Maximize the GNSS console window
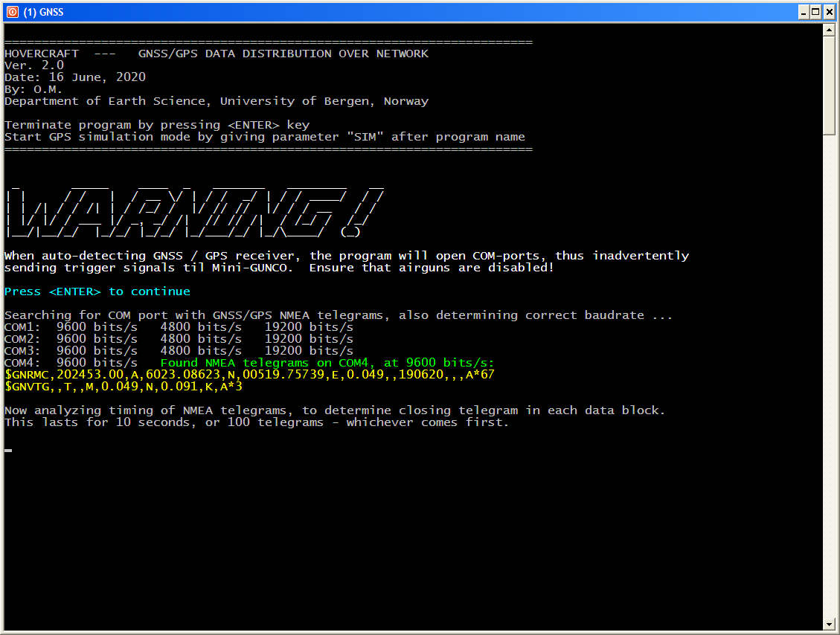Image resolution: width=840 pixels, height=635 pixels. (816, 11)
